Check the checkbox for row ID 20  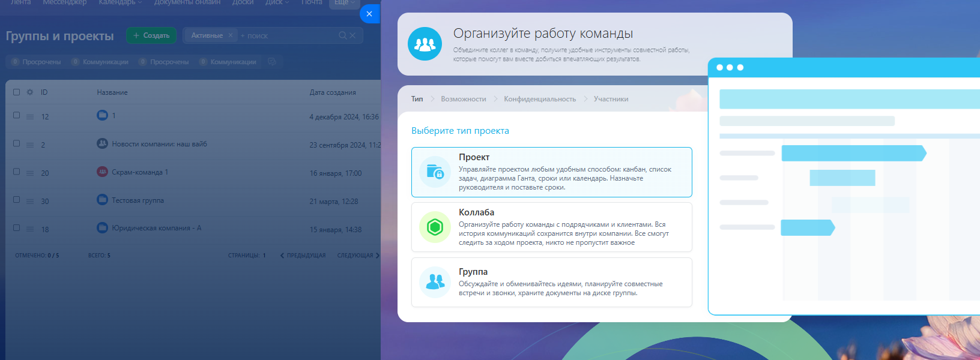pyautogui.click(x=17, y=172)
